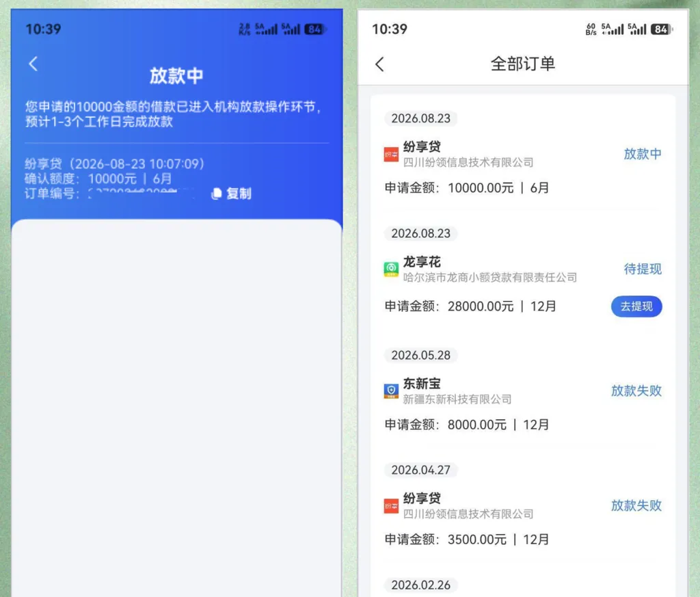Image resolution: width=700 pixels, height=597 pixels.
Task: Open the 纷享贷 logo in 3500.00元 order
Action: tap(391, 506)
